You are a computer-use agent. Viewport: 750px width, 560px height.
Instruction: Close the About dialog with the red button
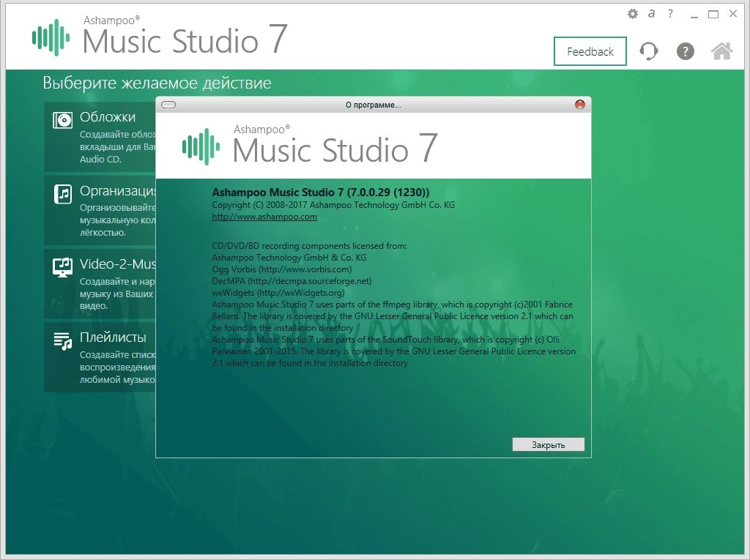click(580, 105)
